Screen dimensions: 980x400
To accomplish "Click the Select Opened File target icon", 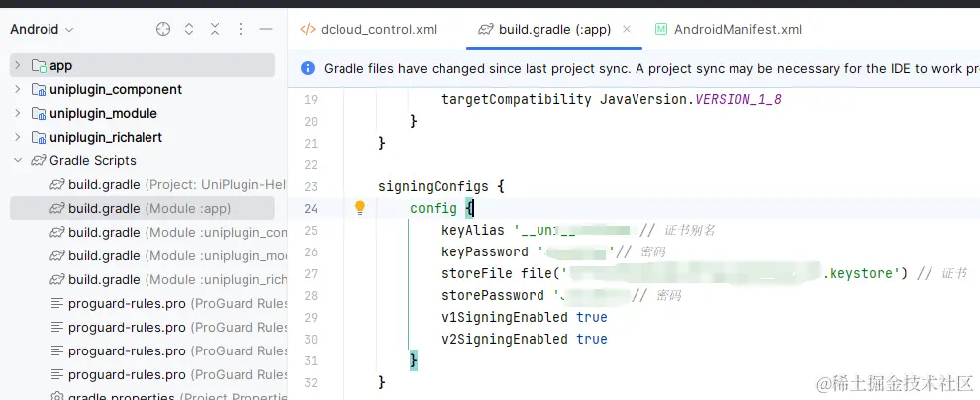I will pyautogui.click(x=163, y=30).
